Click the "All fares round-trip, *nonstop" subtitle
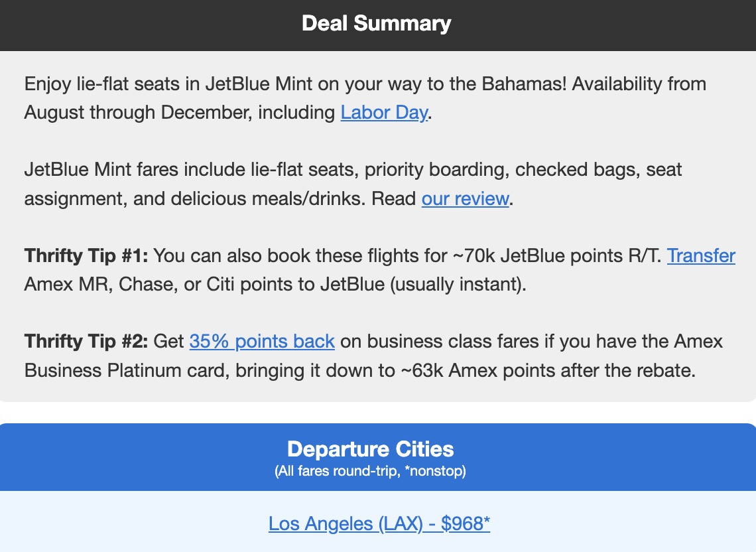 pyautogui.click(x=371, y=472)
